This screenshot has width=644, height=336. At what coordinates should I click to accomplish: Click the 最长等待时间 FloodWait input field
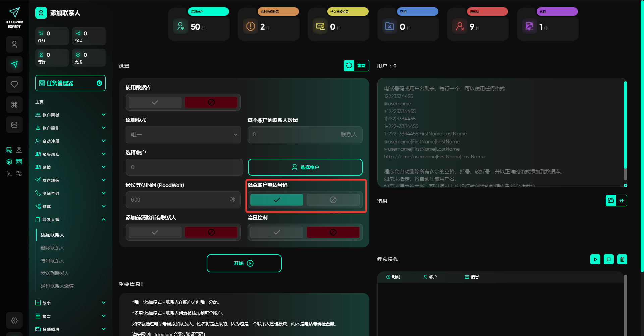point(178,200)
